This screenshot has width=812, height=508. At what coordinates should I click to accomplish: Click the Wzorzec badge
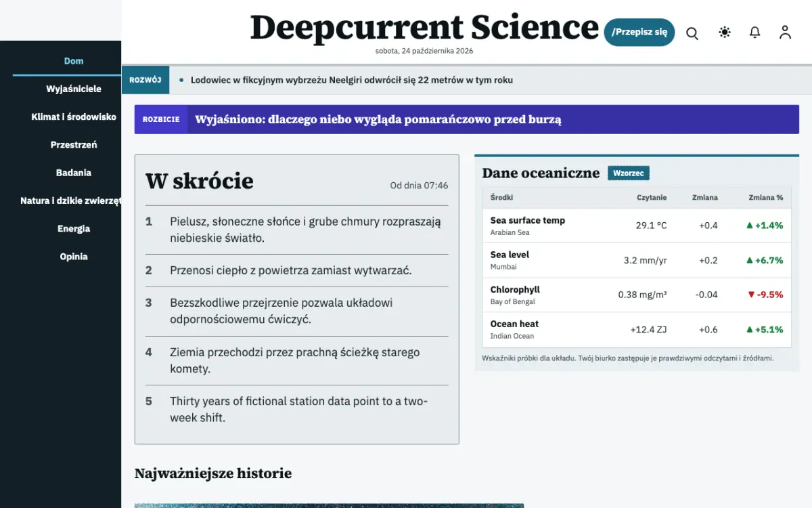click(629, 173)
